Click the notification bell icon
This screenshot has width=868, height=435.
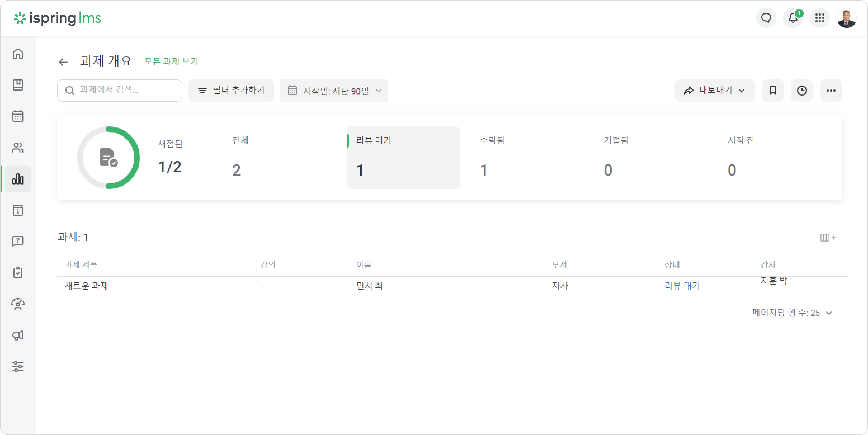point(793,18)
